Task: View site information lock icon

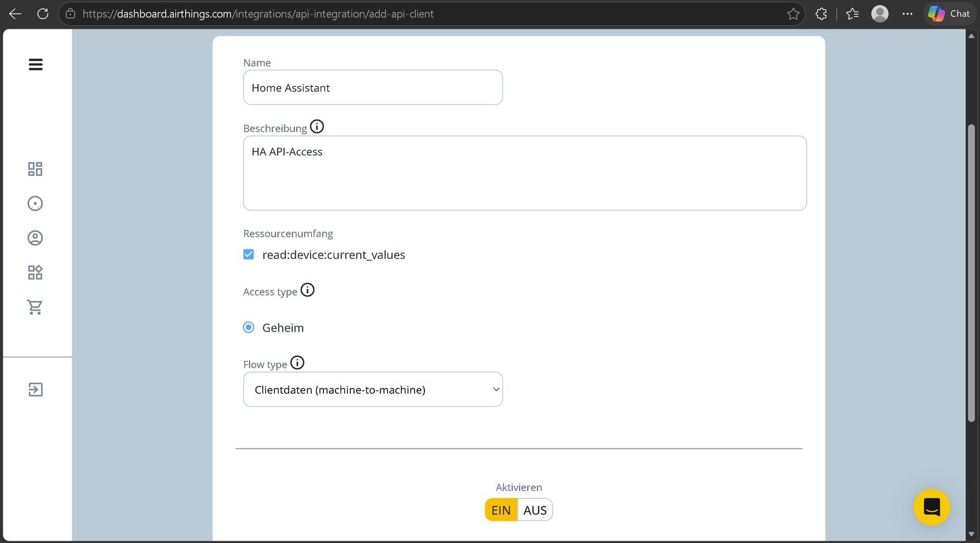Action: pyautogui.click(x=70, y=13)
